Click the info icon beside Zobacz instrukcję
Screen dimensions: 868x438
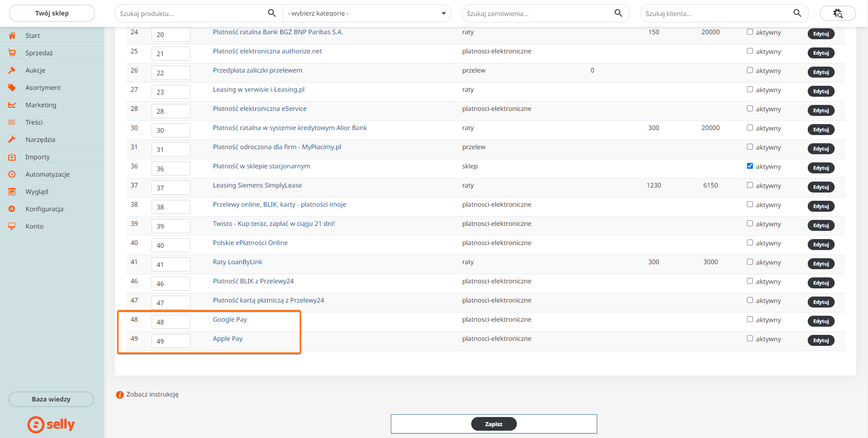[120, 395]
